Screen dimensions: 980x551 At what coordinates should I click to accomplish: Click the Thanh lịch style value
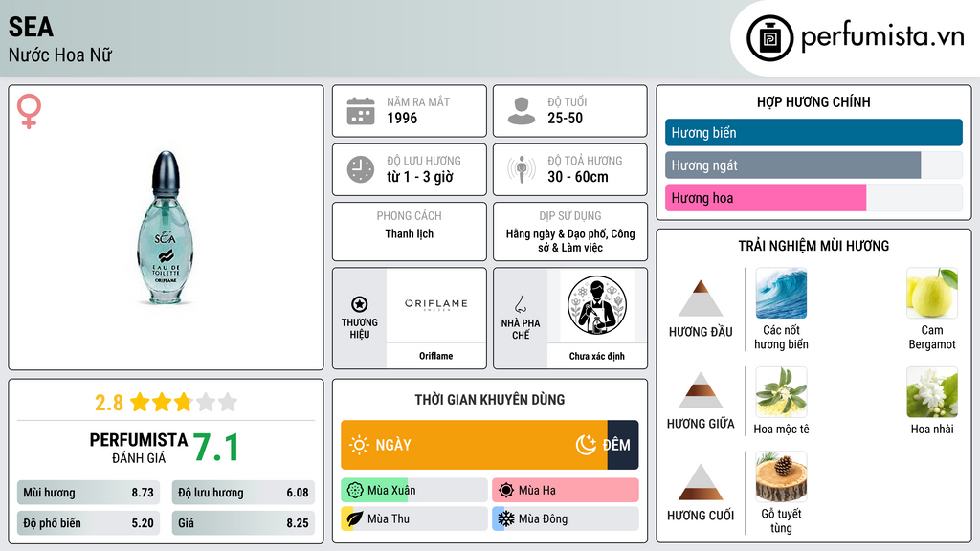[409, 233]
